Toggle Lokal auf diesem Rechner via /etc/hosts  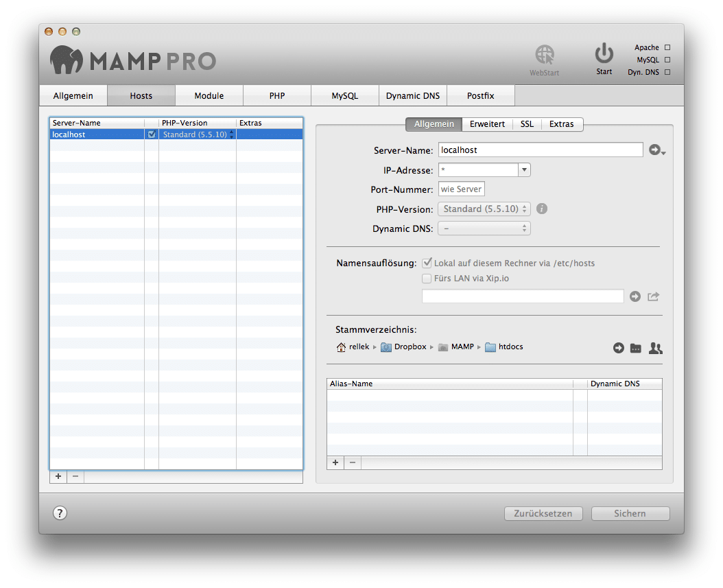[427, 263]
